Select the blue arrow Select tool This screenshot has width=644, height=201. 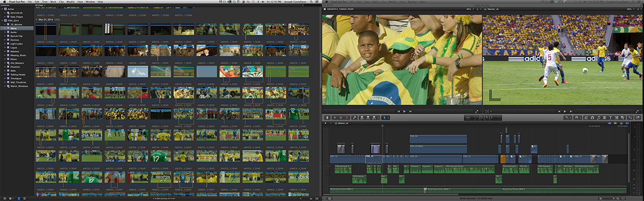click(x=384, y=117)
